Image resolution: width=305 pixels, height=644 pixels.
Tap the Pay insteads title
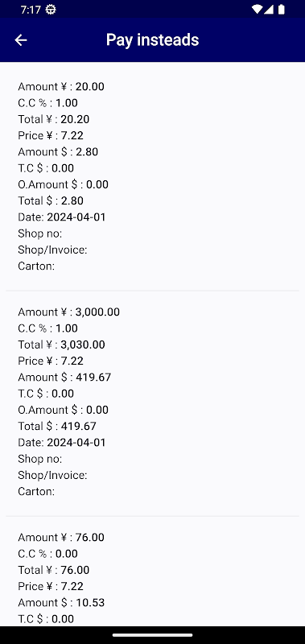(152, 39)
